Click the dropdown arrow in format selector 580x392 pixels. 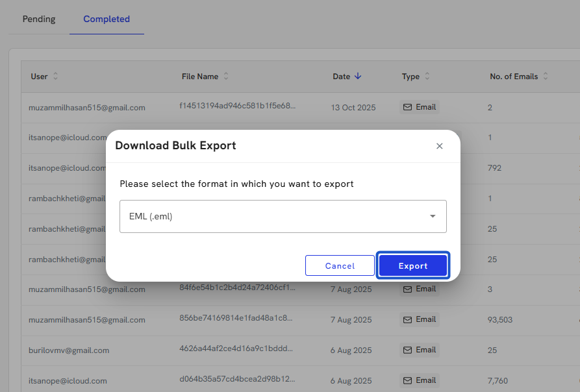point(433,216)
